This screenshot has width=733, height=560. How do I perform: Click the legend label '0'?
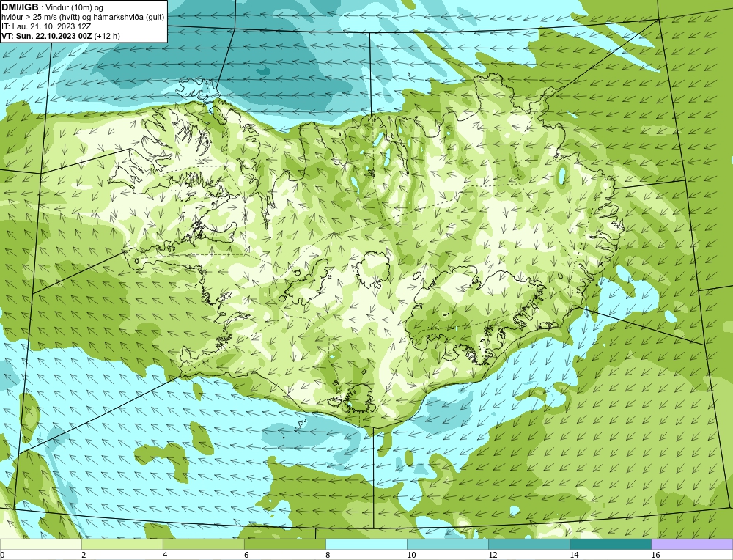[2, 555]
